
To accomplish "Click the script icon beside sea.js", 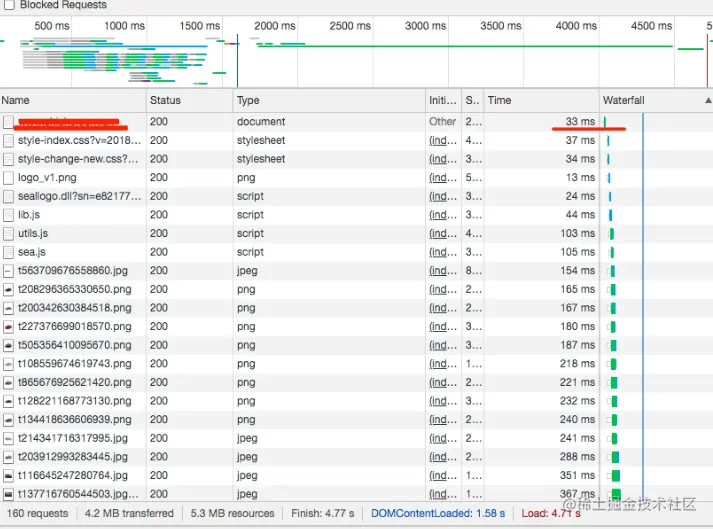I will (8, 252).
